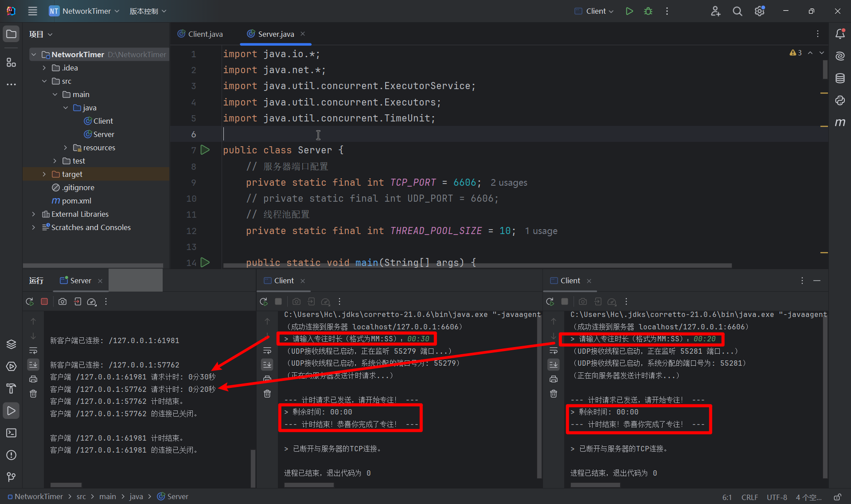Image resolution: width=851 pixels, height=504 pixels.
Task: Collapse the src folder in tree
Action: point(44,81)
